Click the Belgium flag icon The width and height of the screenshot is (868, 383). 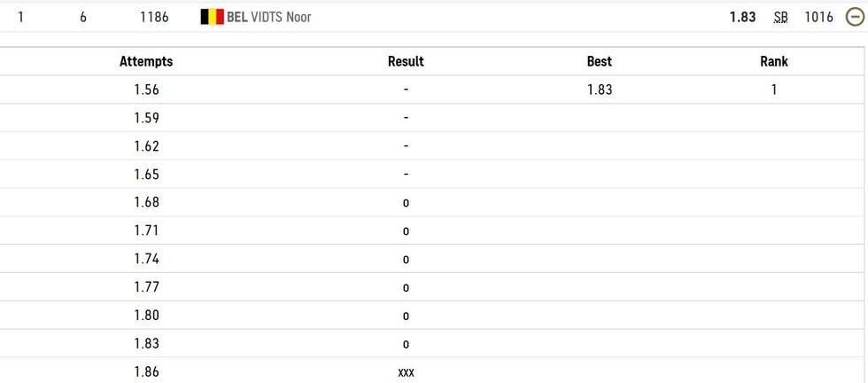click(x=212, y=17)
